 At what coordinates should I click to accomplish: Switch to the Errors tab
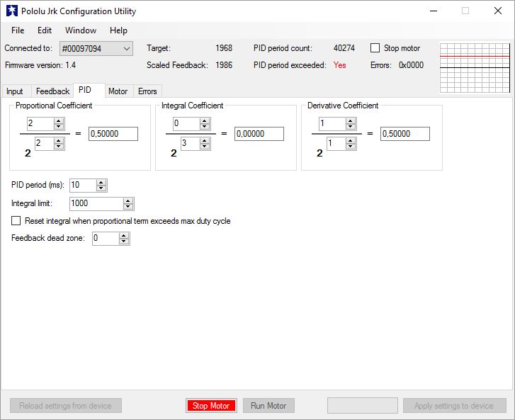[x=147, y=91]
